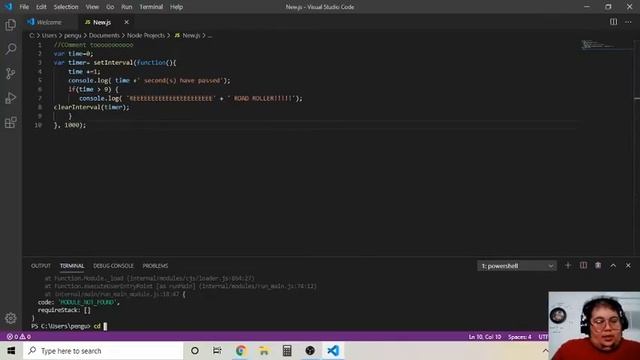This screenshot has width=640, height=360.
Task: Open the editor more actions ellipsis
Action: pyautogui.click(x=628, y=22)
